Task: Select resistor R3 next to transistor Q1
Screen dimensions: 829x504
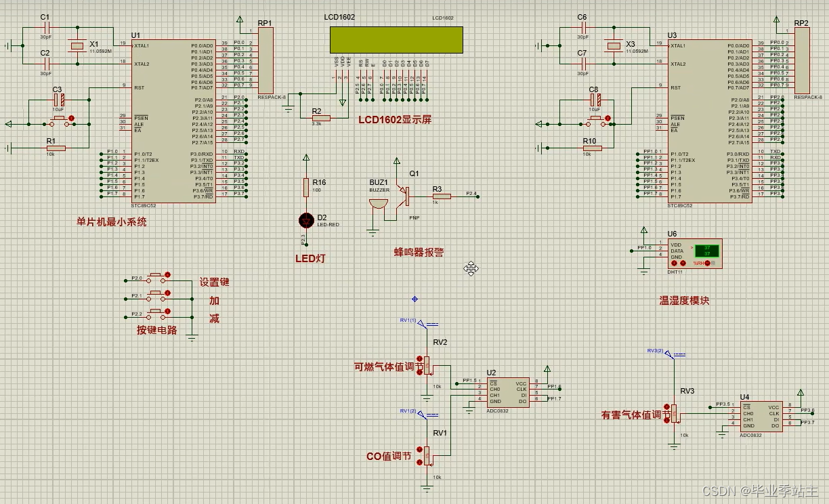Action: pos(442,196)
